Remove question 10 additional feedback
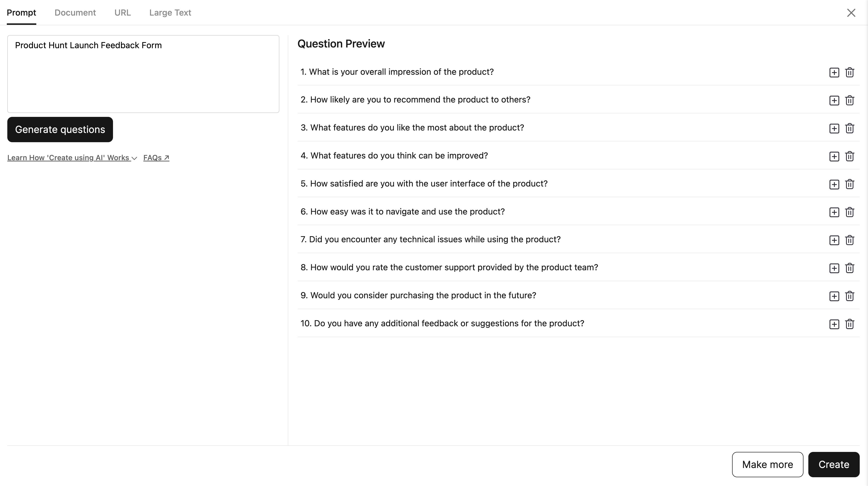This screenshot has height=486, width=868. pyautogui.click(x=849, y=324)
